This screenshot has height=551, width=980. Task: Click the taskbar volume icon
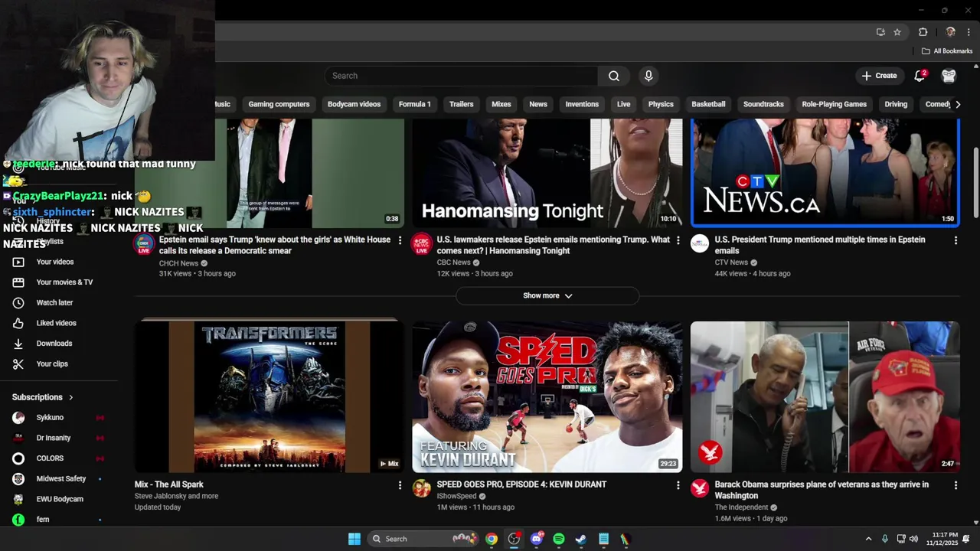click(x=913, y=539)
